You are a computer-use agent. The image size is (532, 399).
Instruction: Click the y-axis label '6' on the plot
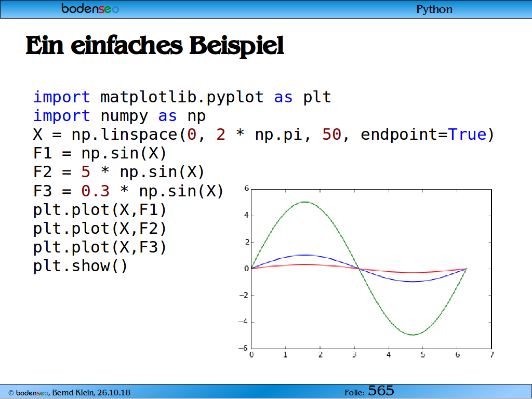coord(247,189)
